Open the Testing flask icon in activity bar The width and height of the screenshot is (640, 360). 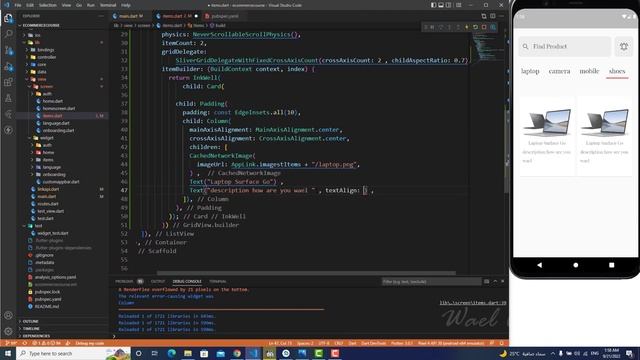(x=8, y=98)
